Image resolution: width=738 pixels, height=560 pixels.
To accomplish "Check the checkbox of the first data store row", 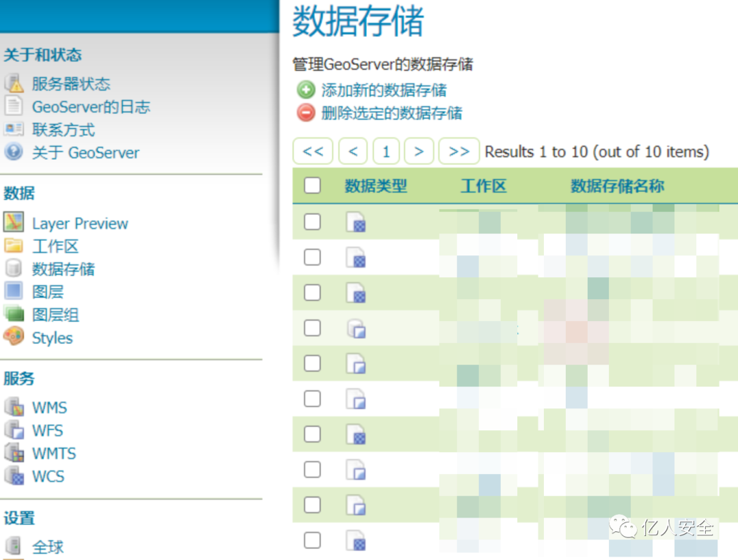I will (312, 221).
